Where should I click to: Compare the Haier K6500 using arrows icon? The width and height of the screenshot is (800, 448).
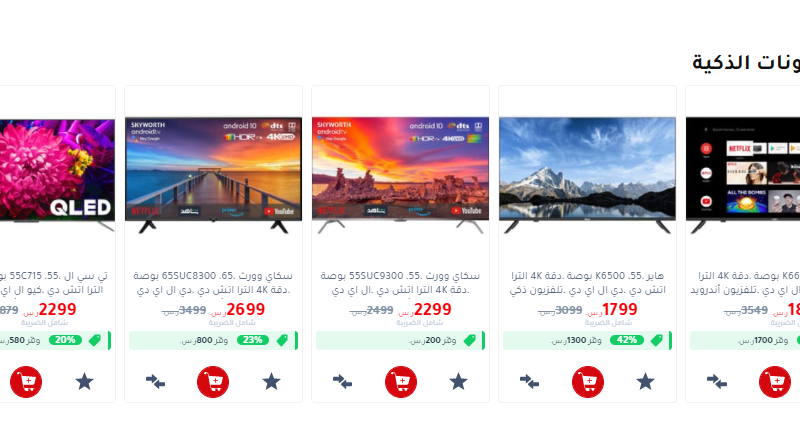click(x=529, y=382)
